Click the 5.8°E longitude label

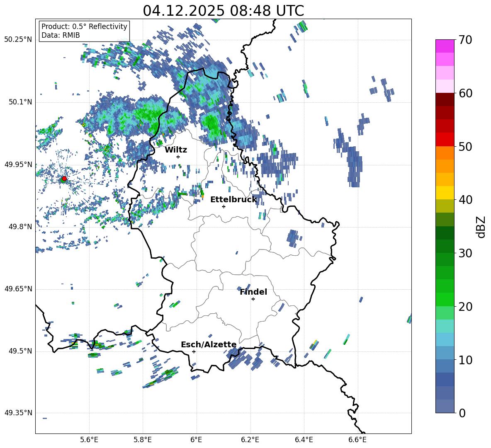[x=143, y=440]
